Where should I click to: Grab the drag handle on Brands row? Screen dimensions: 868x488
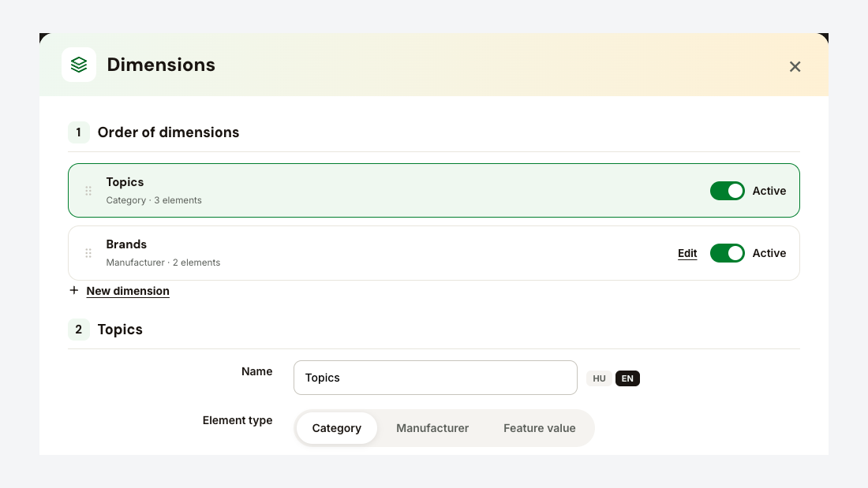tap(88, 253)
